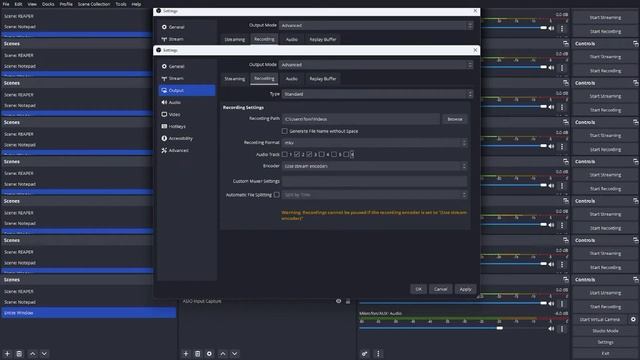Open virtual camera settings gear icon
640x360 pixels.
click(633, 320)
